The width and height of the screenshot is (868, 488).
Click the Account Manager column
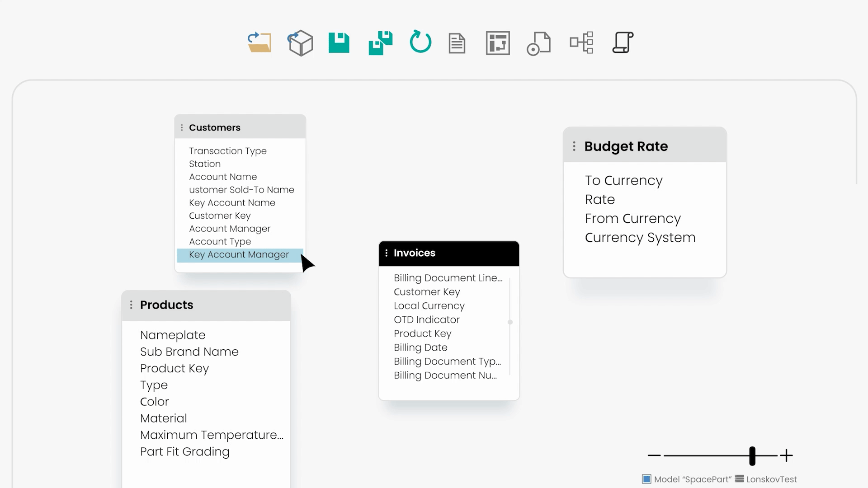tap(230, 229)
